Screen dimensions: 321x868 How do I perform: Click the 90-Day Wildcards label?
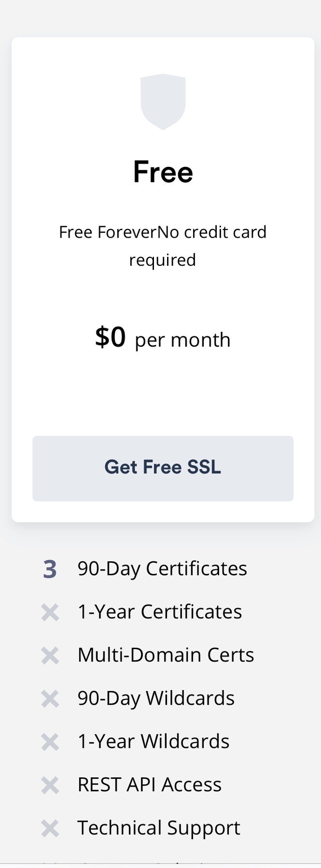click(156, 699)
